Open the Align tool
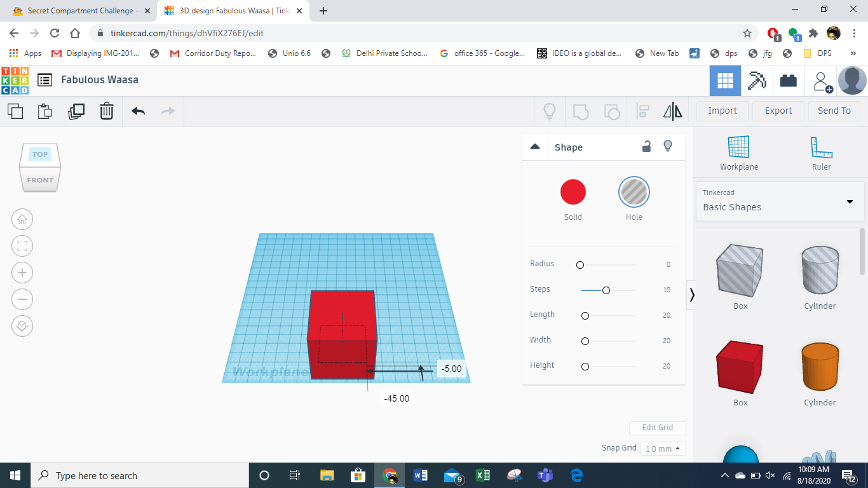 tap(642, 112)
